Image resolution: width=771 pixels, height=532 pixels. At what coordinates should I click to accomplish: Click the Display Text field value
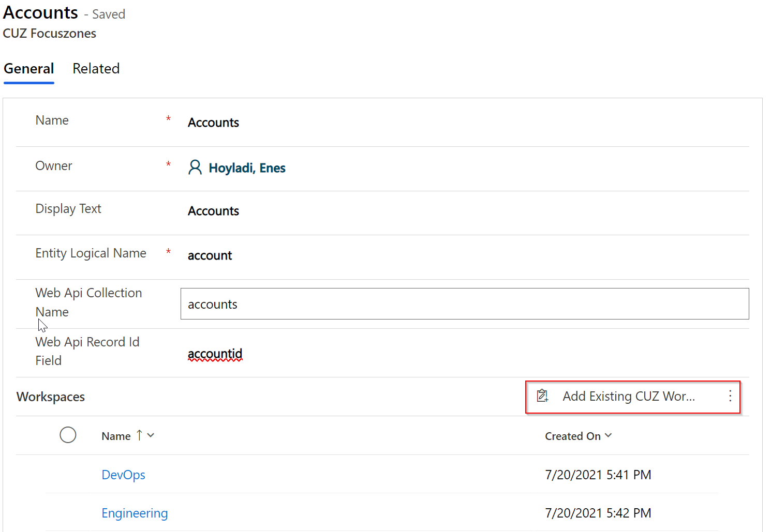pyautogui.click(x=213, y=211)
